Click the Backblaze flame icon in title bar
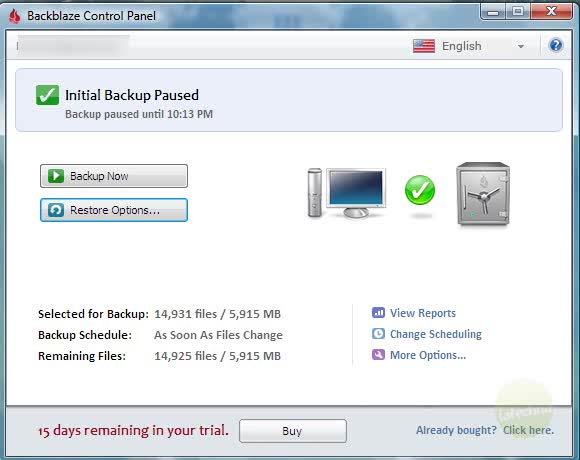 pyautogui.click(x=15, y=16)
